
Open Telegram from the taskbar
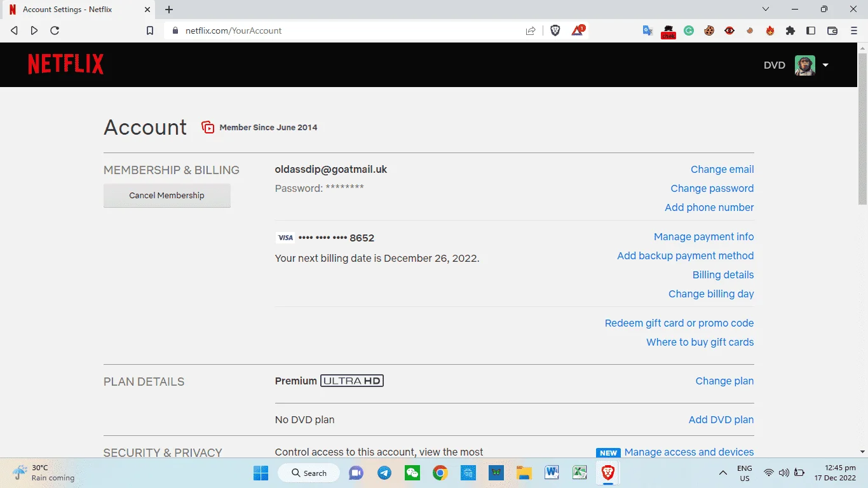pyautogui.click(x=384, y=473)
